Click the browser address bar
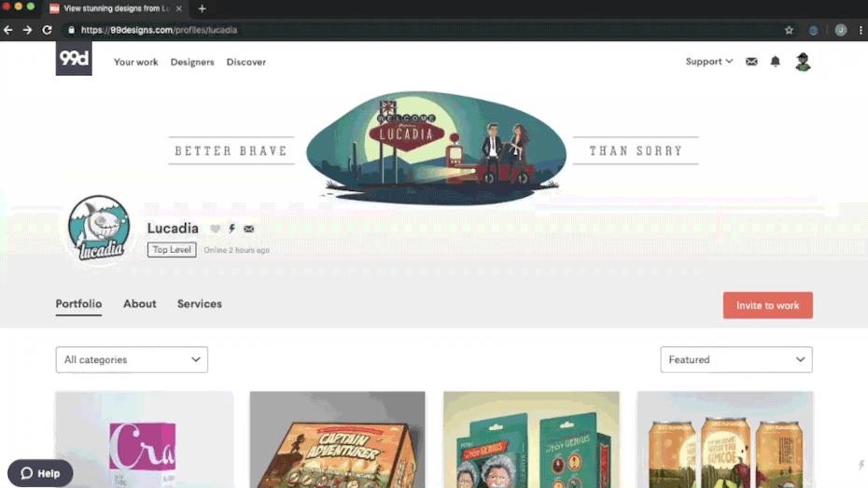868x488 pixels. (x=420, y=30)
